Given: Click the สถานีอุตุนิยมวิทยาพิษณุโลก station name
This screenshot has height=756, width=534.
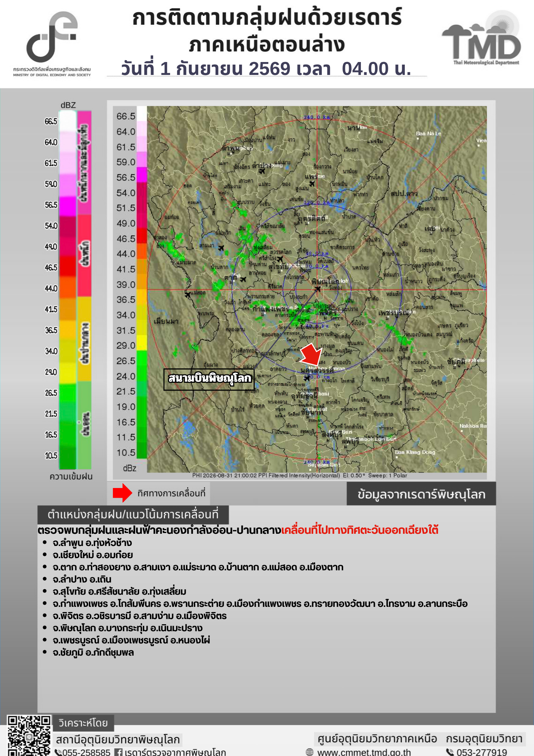Looking at the screenshot, I should point(118,739).
